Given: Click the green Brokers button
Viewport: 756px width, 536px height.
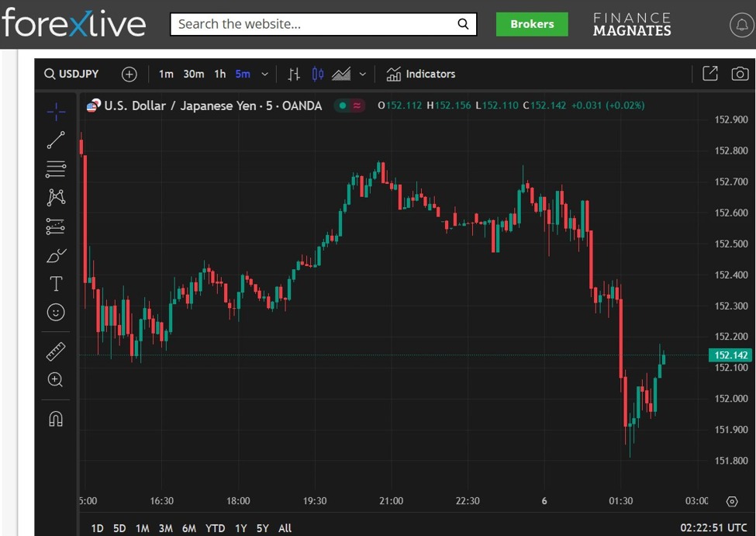Looking at the screenshot, I should click(532, 24).
